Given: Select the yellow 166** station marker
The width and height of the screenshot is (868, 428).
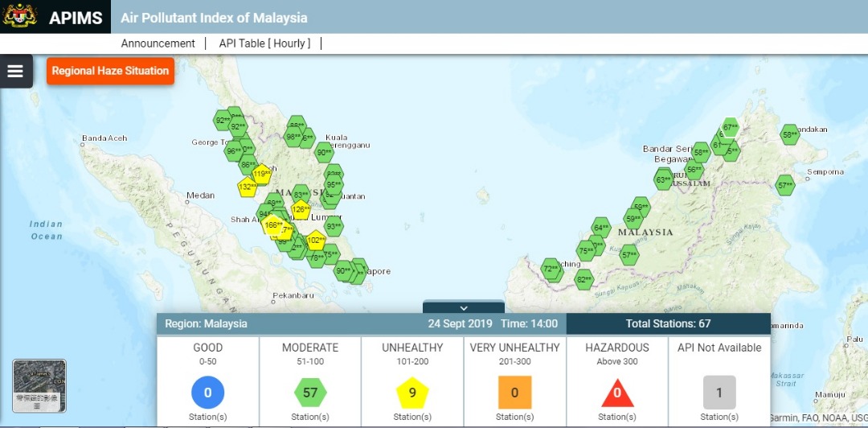Looking at the screenshot, I should (272, 225).
